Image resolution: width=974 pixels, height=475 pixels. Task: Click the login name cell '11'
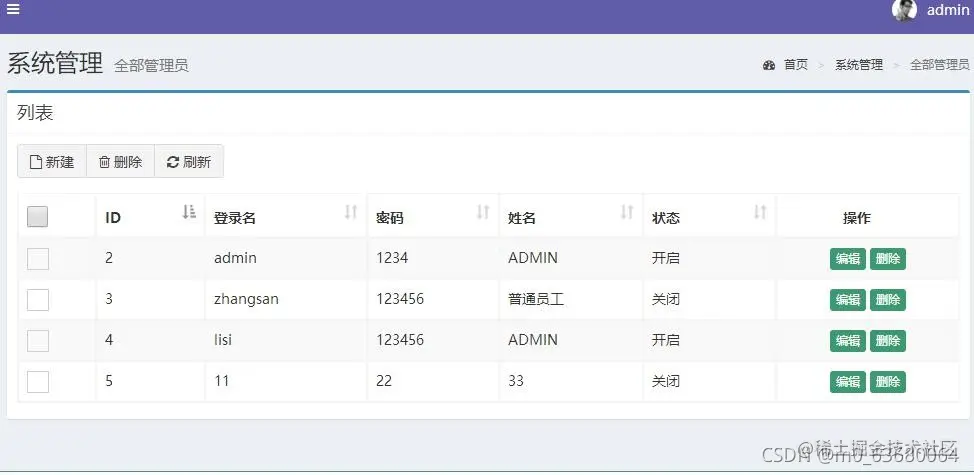(x=222, y=381)
